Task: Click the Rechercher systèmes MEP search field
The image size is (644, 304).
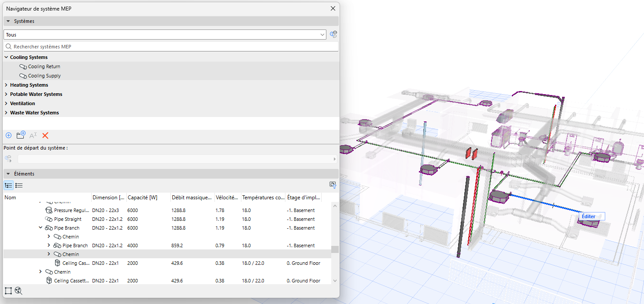Action: 171,46
